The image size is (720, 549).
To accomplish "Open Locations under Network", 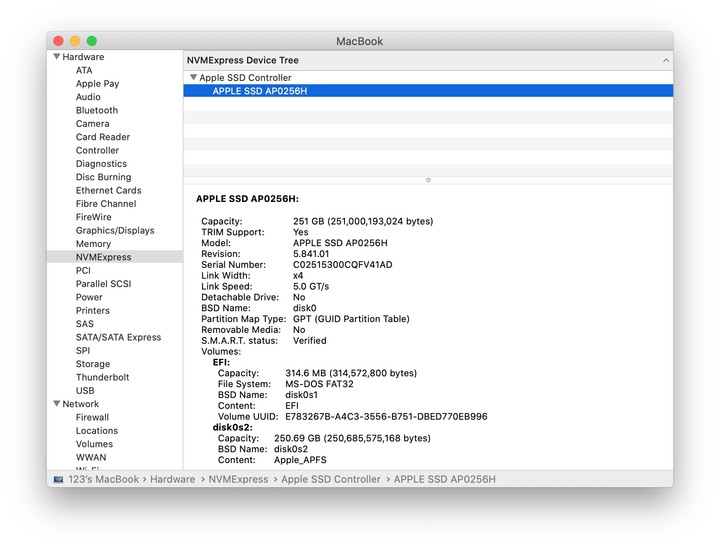I will (97, 431).
